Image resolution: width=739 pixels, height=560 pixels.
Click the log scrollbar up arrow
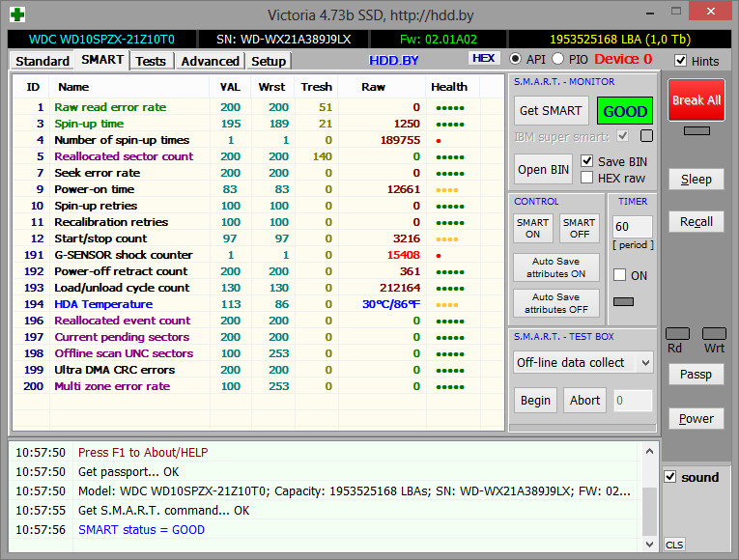click(649, 451)
